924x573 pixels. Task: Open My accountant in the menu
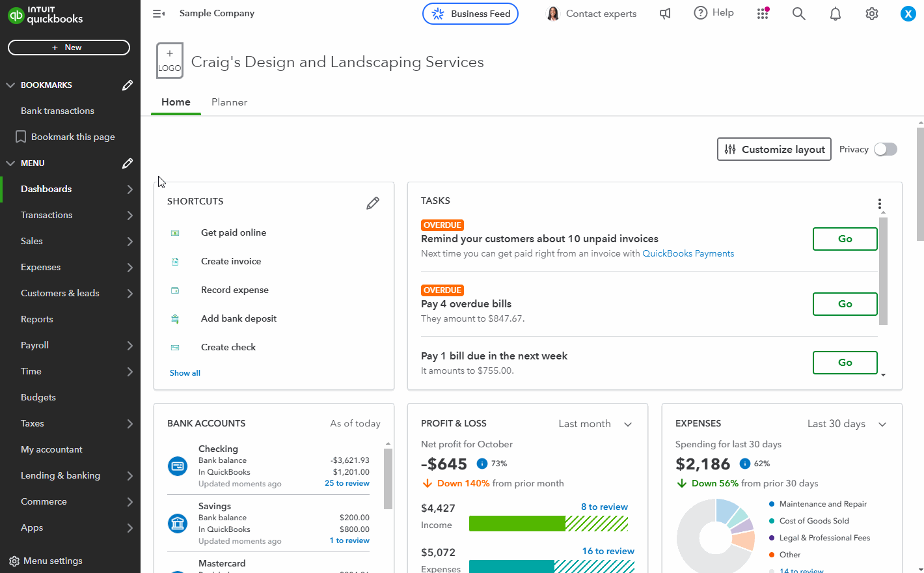pos(51,449)
